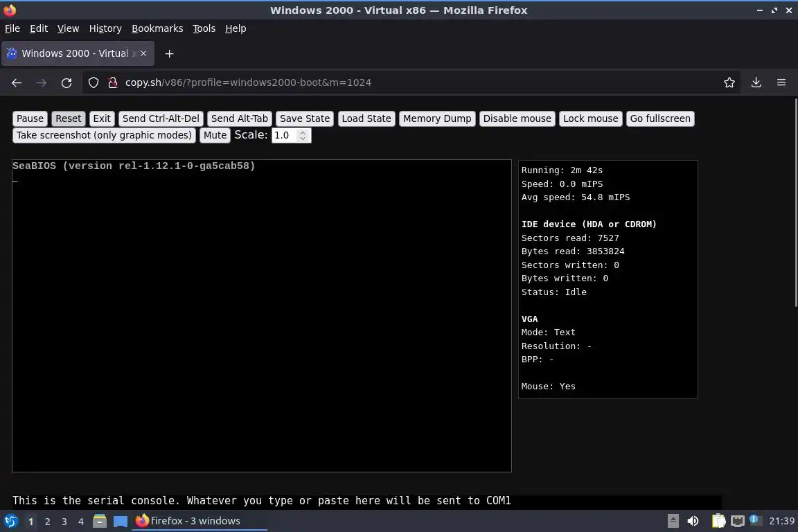Open the Tools menu
798x532 pixels.
(x=204, y=28)
